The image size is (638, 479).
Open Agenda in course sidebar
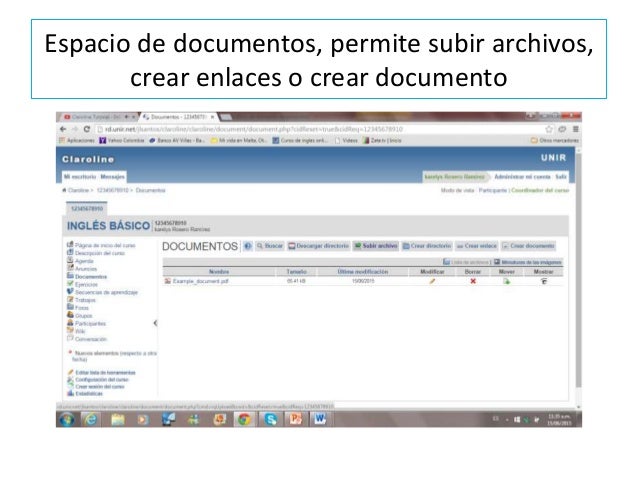(84, 261)
